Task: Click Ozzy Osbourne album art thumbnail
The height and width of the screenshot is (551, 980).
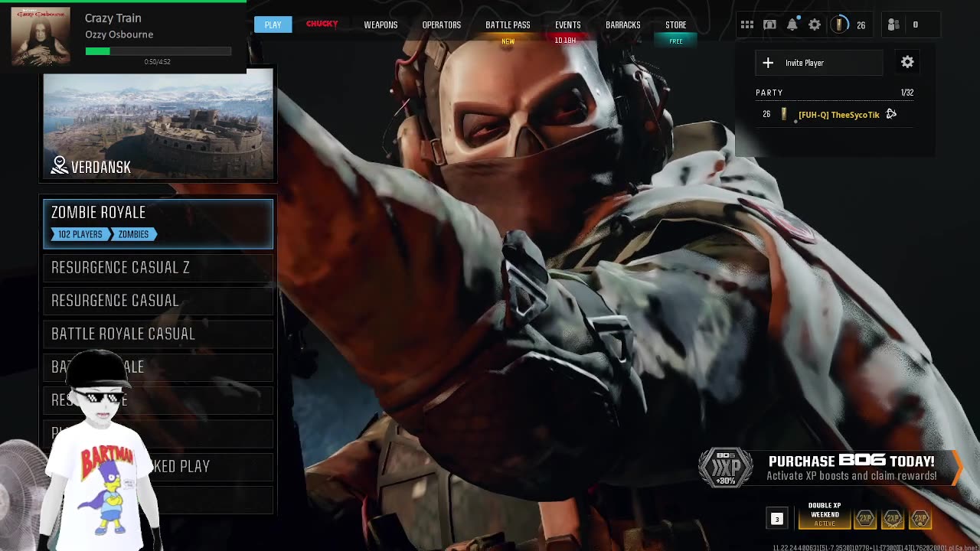Action: tap(41, 36)
